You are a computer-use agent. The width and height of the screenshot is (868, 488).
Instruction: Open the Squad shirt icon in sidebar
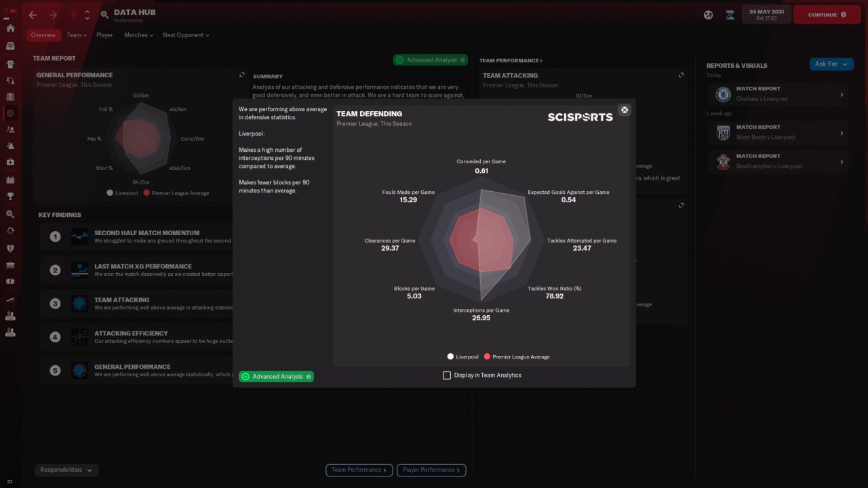pyautogui.click(x=10, y=64)
